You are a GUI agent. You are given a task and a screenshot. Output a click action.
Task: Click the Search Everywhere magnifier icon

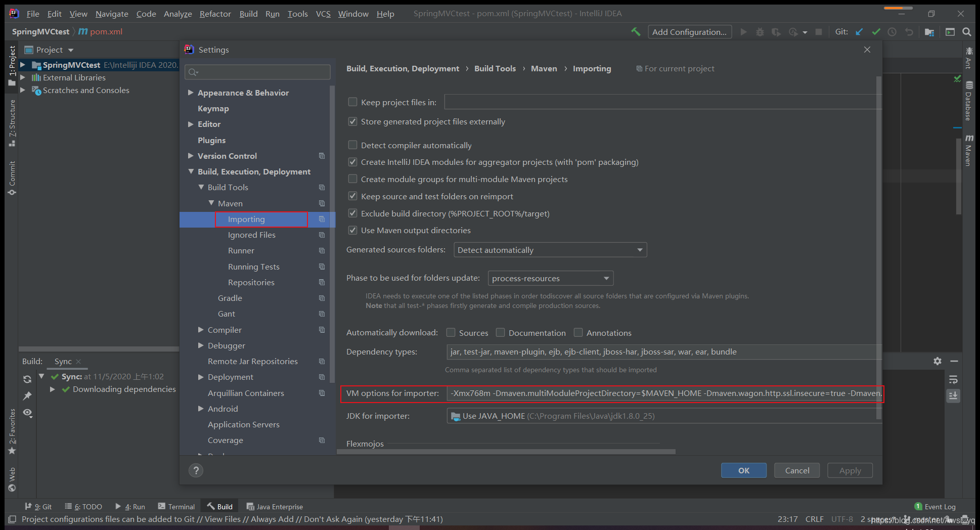click(x=966, y=32)
